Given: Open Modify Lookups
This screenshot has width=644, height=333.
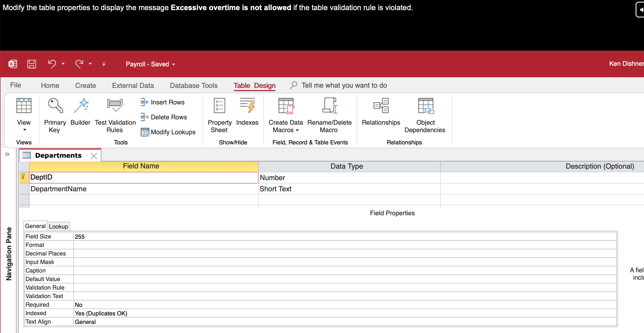Looking at the screenshot, I should 168,132.
